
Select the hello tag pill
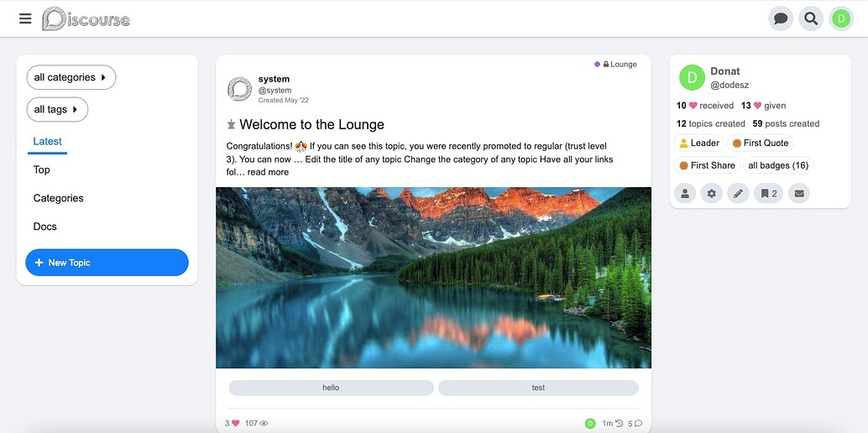click(331, 388)
